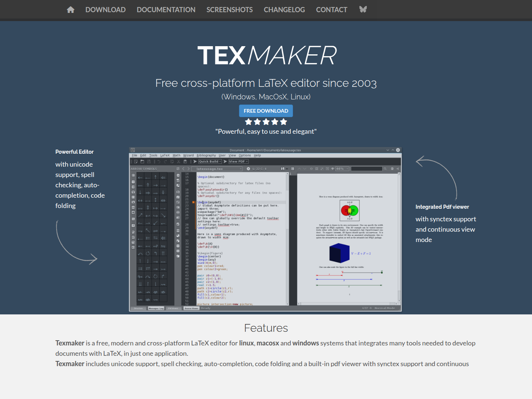Open Wizard menu in Texmaker screenshot

[x=188, y=156]
